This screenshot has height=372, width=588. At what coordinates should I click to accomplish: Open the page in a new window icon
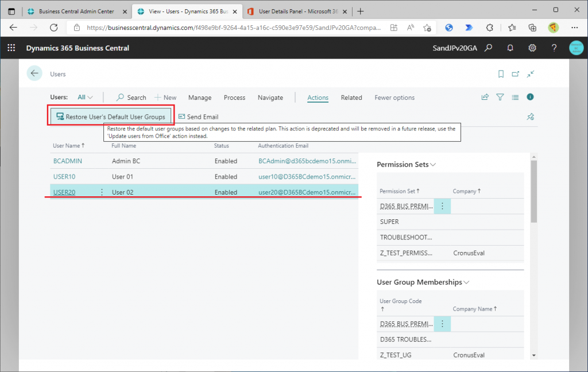(x=516, y=74)
